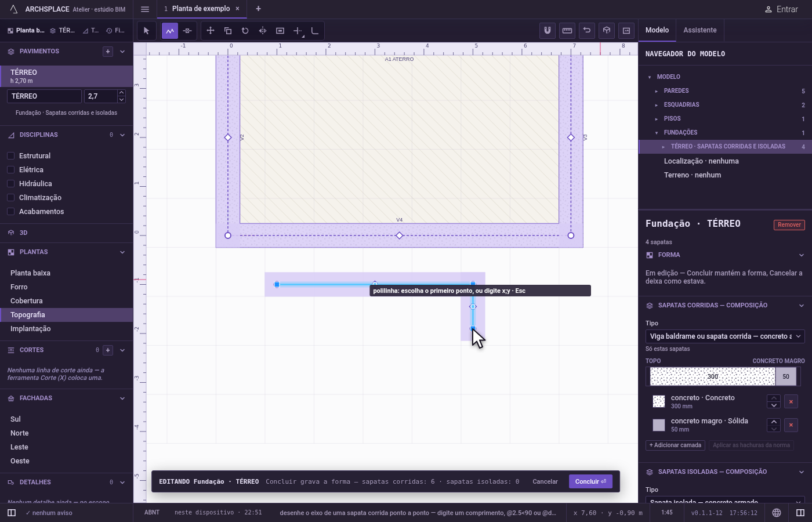This screenshot has height=522, width=812.
Task: Click Adicionar camada button
Action: coord(675,445)
